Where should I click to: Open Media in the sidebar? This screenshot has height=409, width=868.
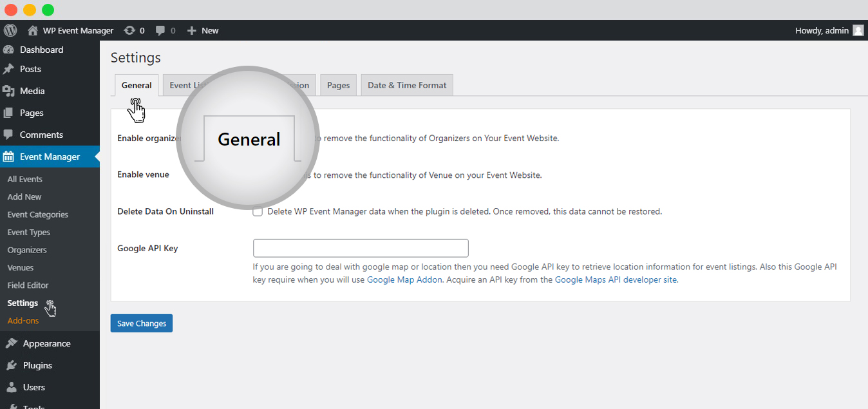[x=32, y=91]
